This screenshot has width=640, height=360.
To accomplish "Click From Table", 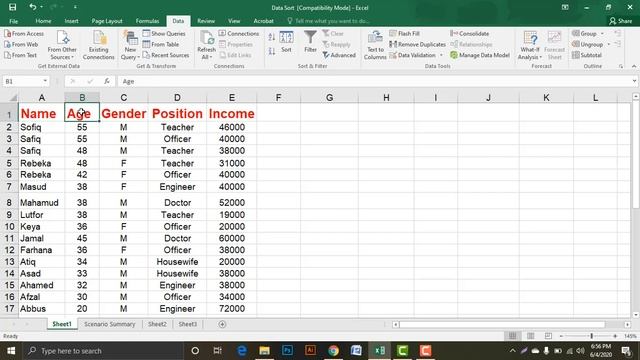I will pos(161,44).
